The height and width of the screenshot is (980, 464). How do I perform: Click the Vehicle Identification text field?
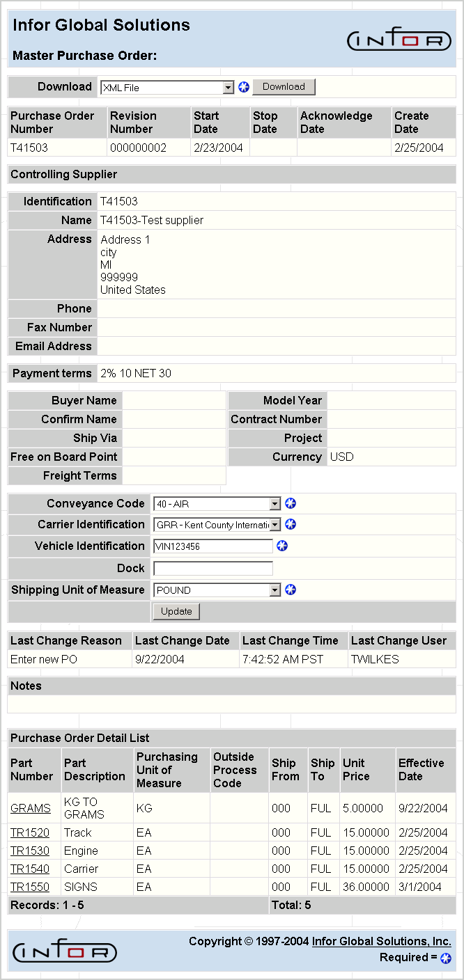point(213,546)
